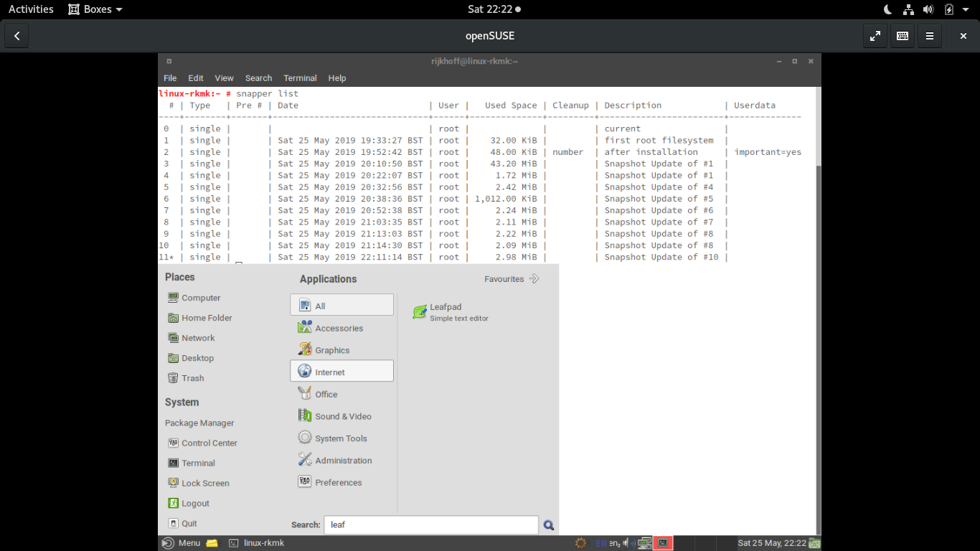Select the Graphics category

click(341, 350)
